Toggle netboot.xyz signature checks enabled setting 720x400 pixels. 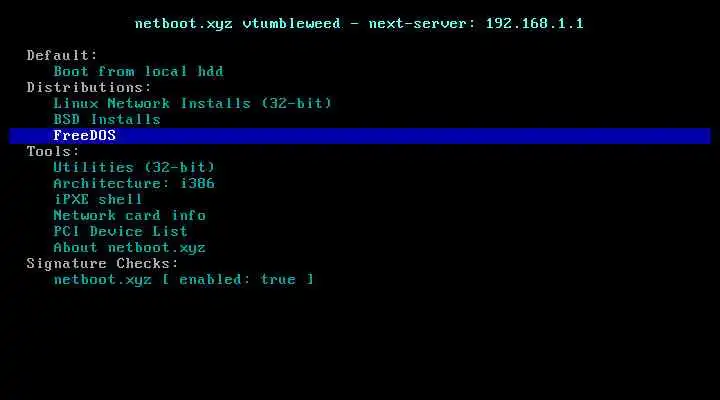pos(183,280)
